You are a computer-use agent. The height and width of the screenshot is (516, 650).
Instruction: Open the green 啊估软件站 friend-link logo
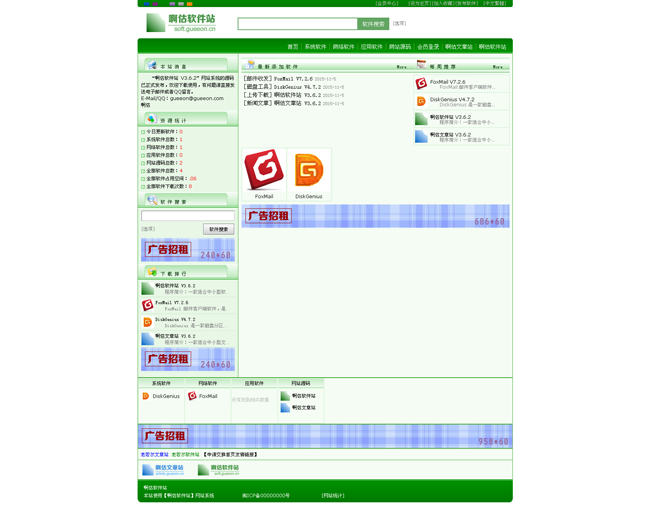[x=218, y=470]
